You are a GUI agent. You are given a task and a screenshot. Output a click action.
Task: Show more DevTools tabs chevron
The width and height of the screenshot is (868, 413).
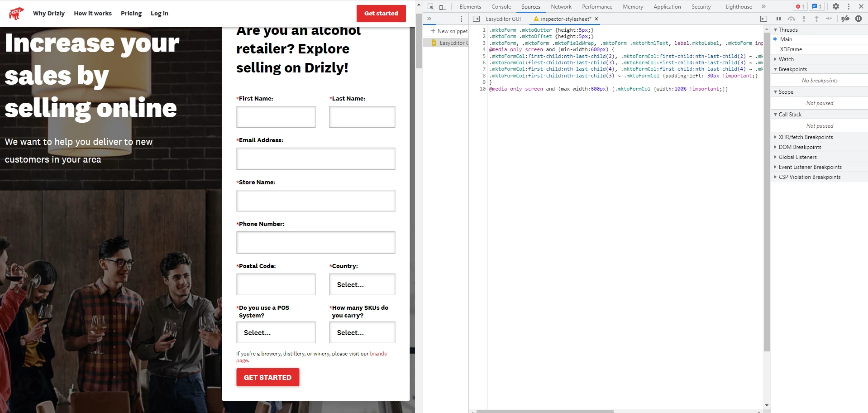tap(763, 6)
